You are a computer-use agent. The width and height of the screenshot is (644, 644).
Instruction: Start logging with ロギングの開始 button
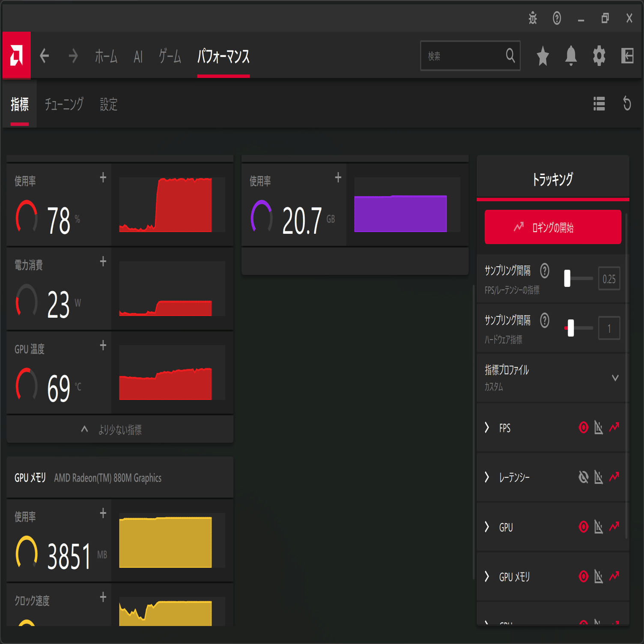tap(553, 227)
